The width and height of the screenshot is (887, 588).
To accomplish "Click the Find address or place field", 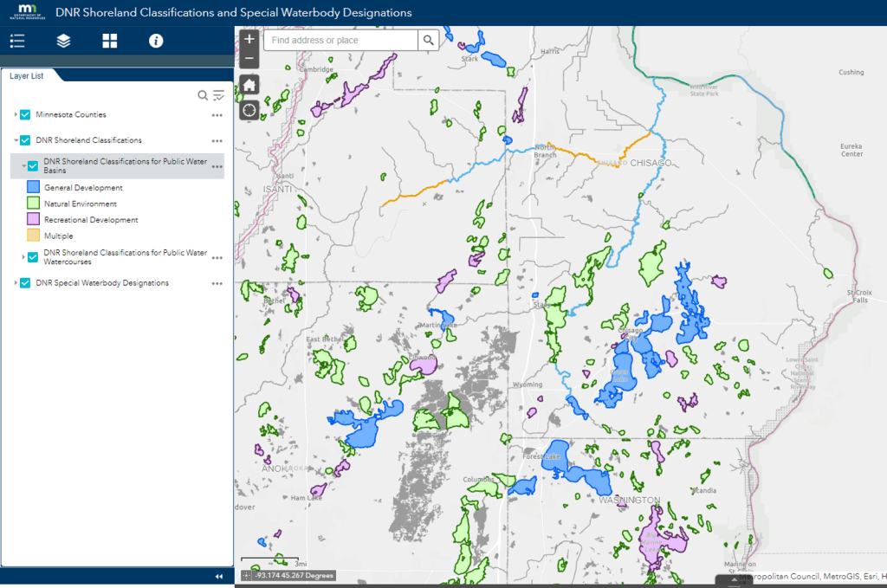I will [x=341, y=41].
